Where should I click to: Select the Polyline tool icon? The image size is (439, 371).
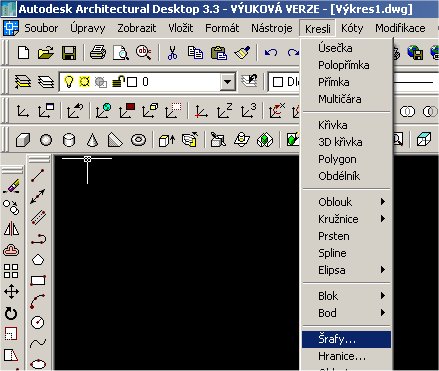coord(38,239)
